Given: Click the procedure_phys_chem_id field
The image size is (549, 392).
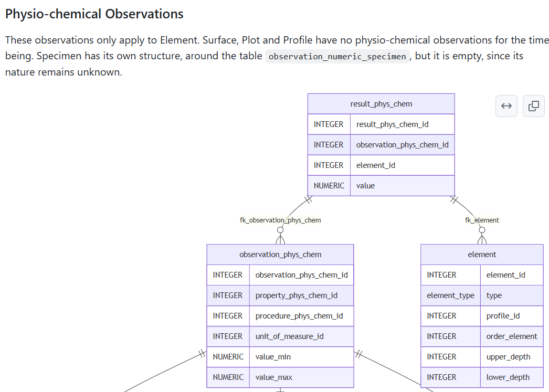Looking at the screenshot, I should [299, 316].
